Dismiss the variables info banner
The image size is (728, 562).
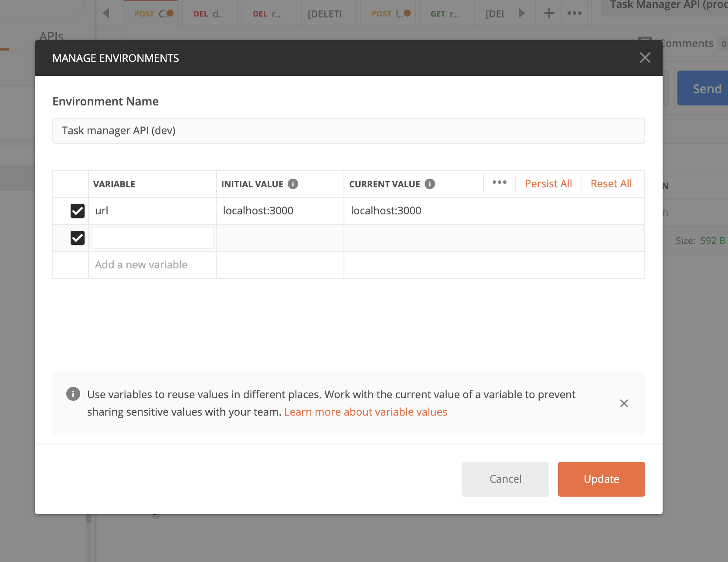[x=624, y=403]
